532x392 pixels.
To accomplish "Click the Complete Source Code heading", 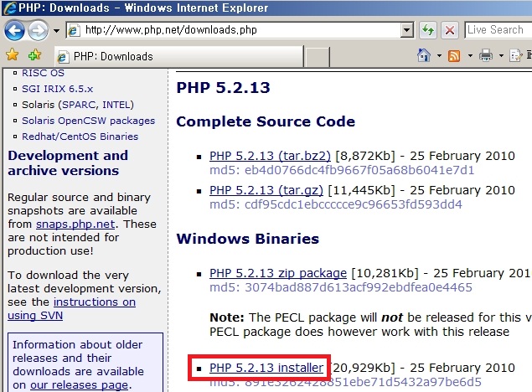I will [x=266, y=121].
